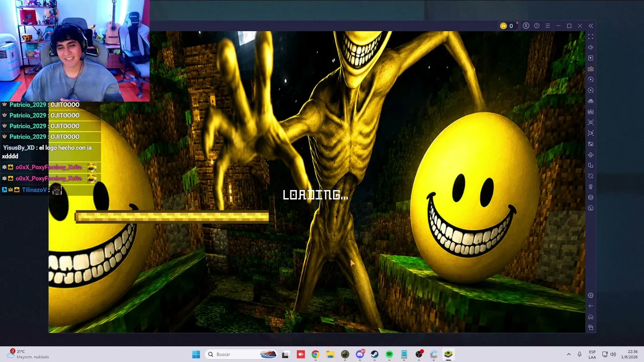
Task: Open the recent apps icon
Action: 591,328
